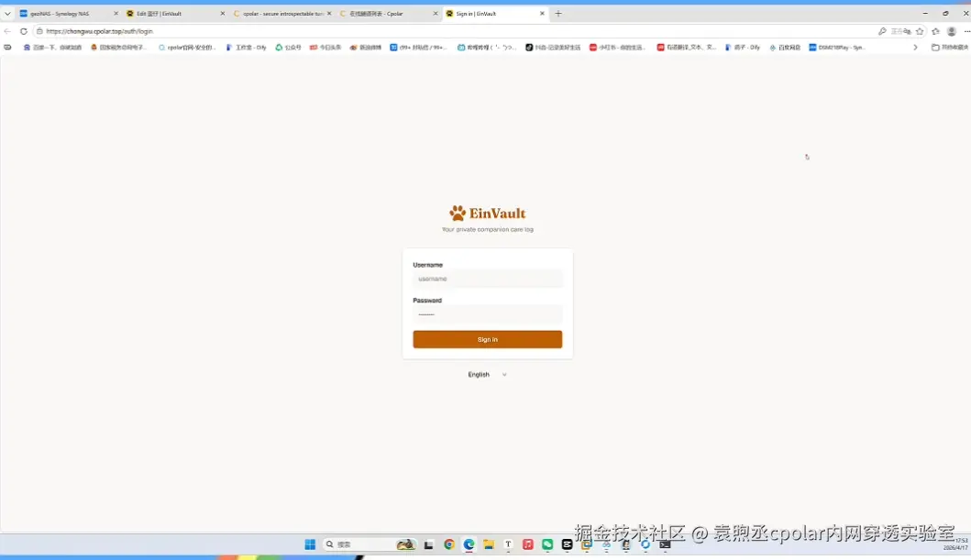Open Microsoft Edge from taskbar
The height and width of the screenshot is (560, 971).
coord(469,544)
